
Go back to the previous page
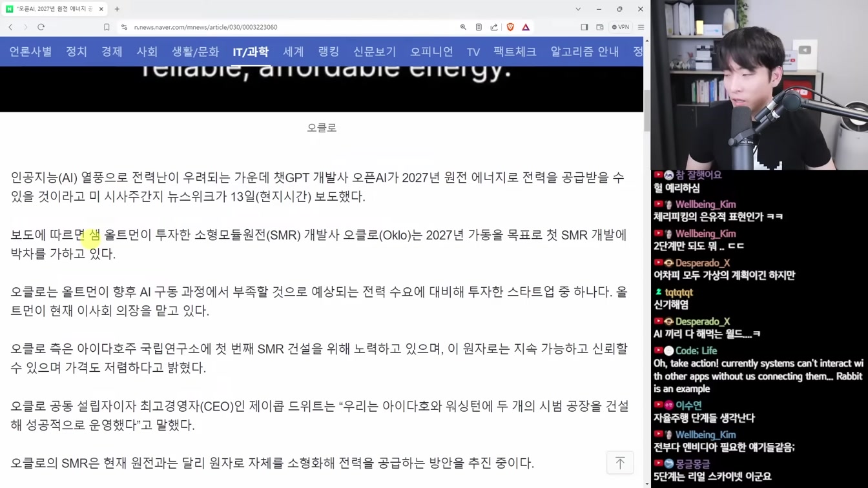coord(10,27)
